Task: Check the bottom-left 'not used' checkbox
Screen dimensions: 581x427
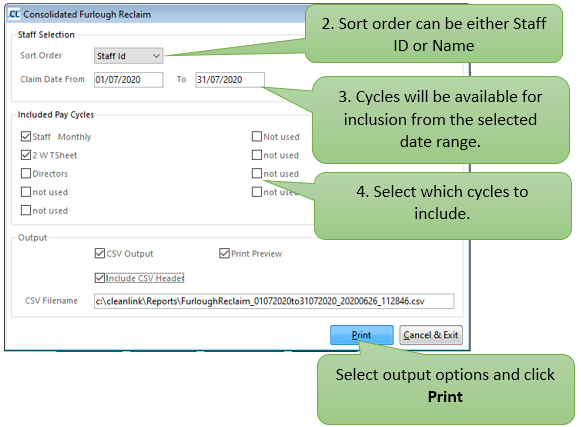Action: (x=26, y=211)
